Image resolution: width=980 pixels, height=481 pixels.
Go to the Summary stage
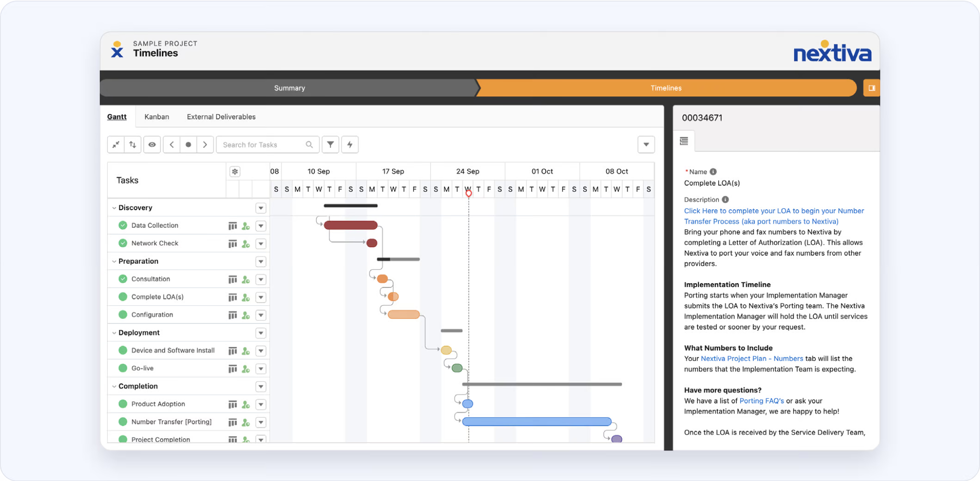click(289, 88)
